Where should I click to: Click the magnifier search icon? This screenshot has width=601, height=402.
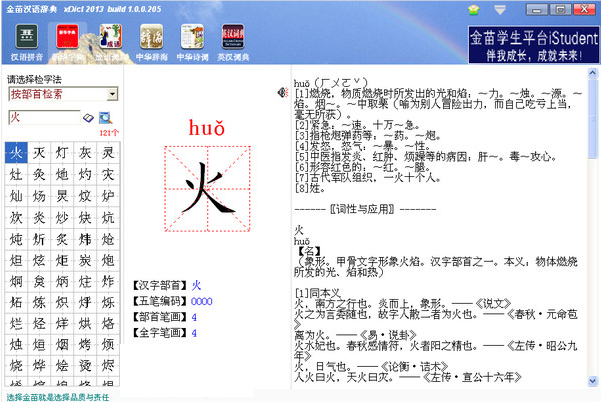[105, 118]
